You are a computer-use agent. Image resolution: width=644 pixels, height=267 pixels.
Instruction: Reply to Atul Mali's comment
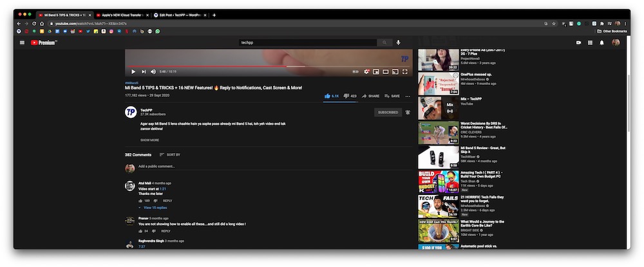click(167, 201)
